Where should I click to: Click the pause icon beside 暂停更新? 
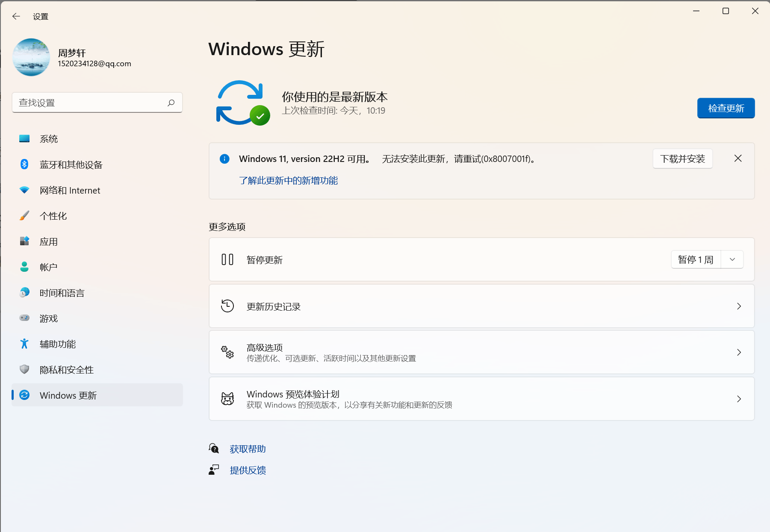click(x=227, y=259)
